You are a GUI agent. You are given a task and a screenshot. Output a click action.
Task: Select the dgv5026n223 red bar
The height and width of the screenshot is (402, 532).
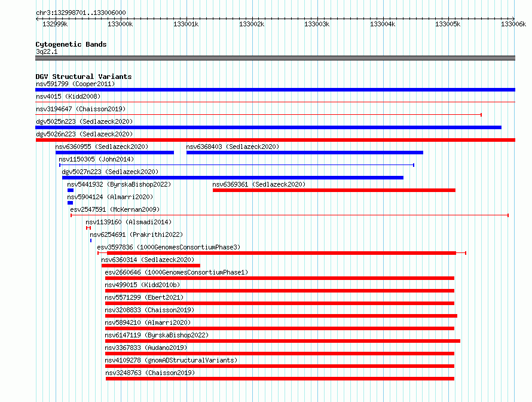tap(275, 140)
